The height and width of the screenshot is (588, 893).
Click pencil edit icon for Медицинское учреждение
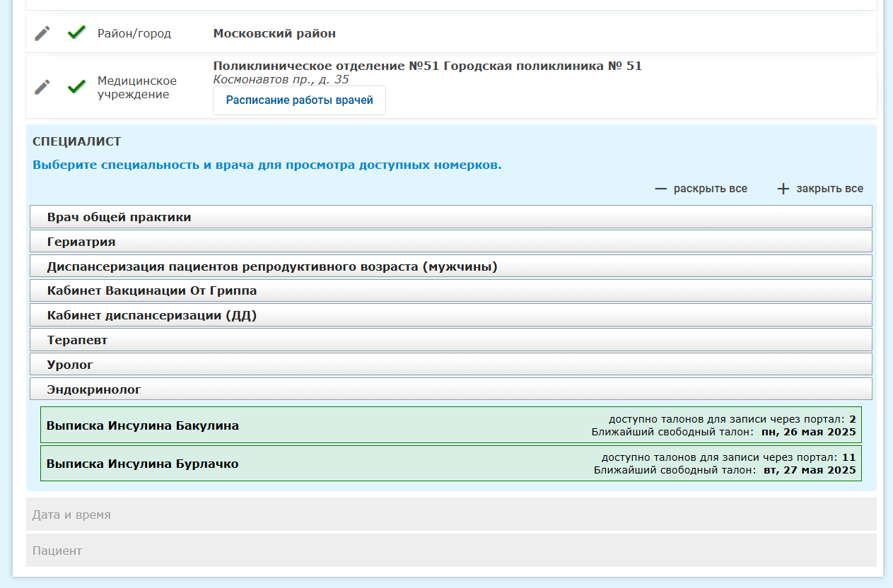click(x=42, y=87)
